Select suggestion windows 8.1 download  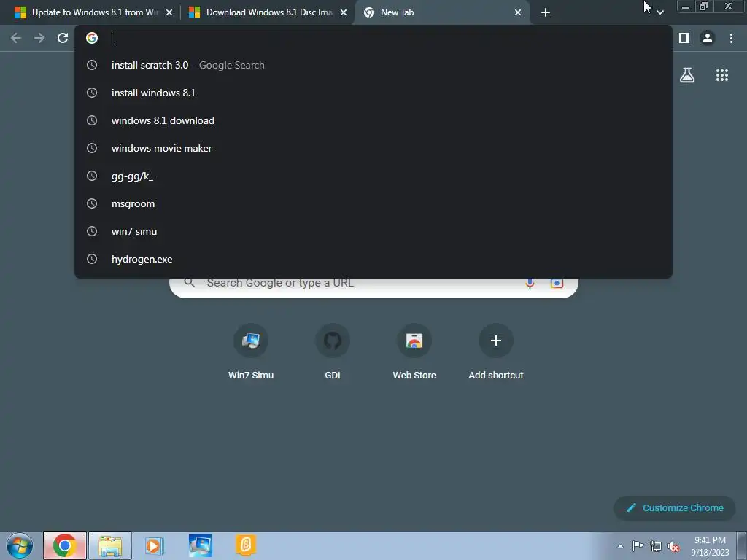click(x=373, y=120)
